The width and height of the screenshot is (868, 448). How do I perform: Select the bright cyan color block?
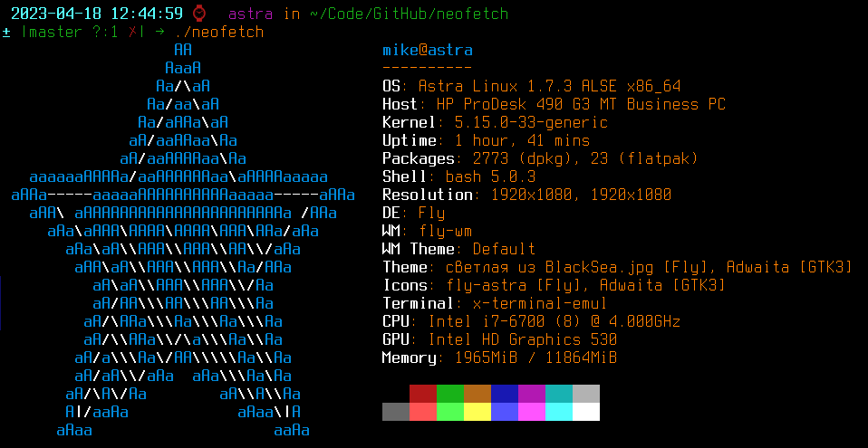click(x=558, y=412)
